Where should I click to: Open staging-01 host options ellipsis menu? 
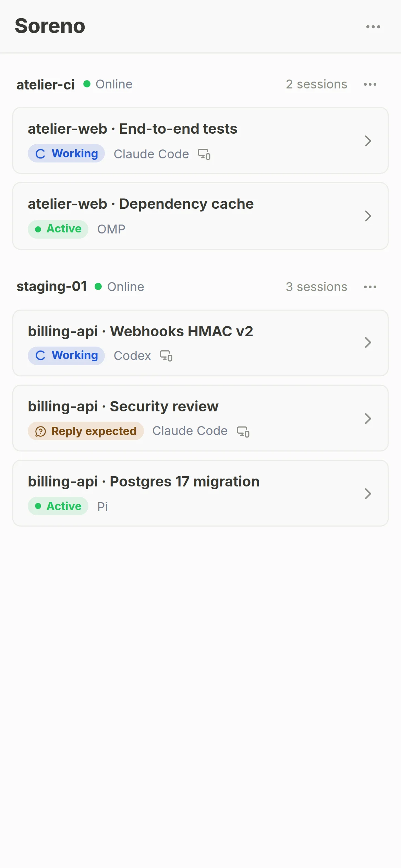coord(370,287)
